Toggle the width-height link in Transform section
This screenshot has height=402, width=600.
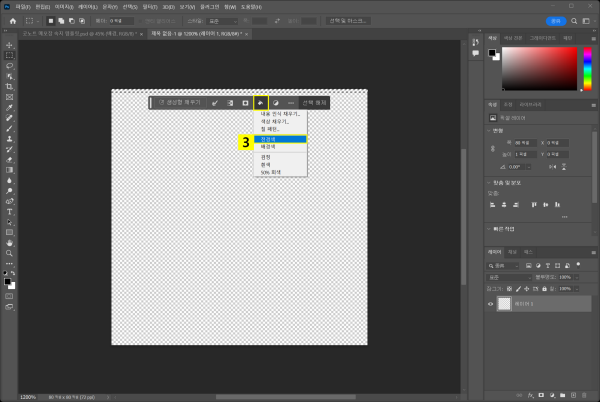click(x=491, y=148)
